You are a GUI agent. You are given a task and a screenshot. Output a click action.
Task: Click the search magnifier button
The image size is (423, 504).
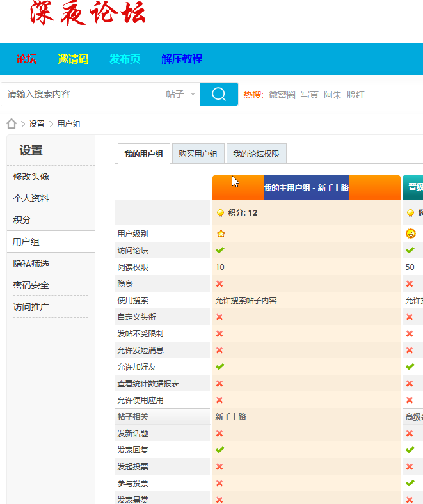coord(219,94)
